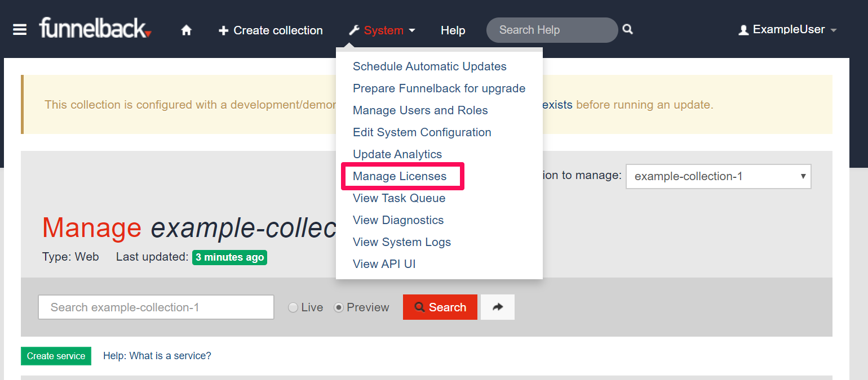Open the hamburger menu icon

(x=20, y=30)
